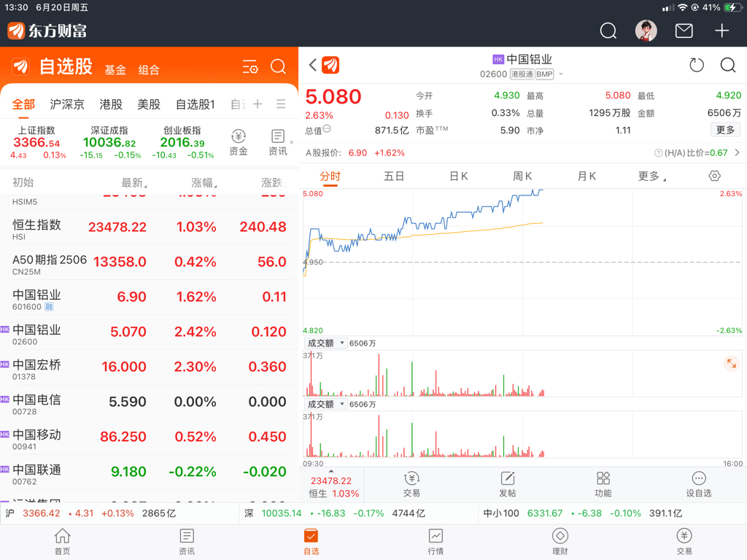Screen dimensions: 747x560
Task: Open 上证指数 index quote
Action: [37, 142]
